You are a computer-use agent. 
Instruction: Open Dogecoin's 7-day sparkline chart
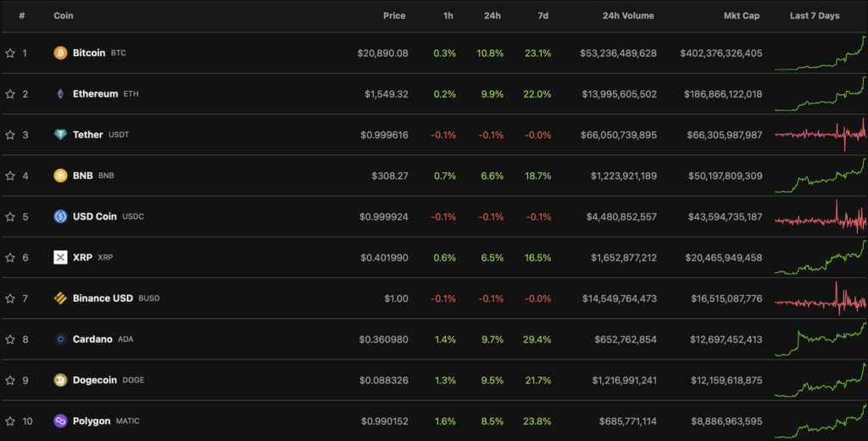click(x=821, y=380)
